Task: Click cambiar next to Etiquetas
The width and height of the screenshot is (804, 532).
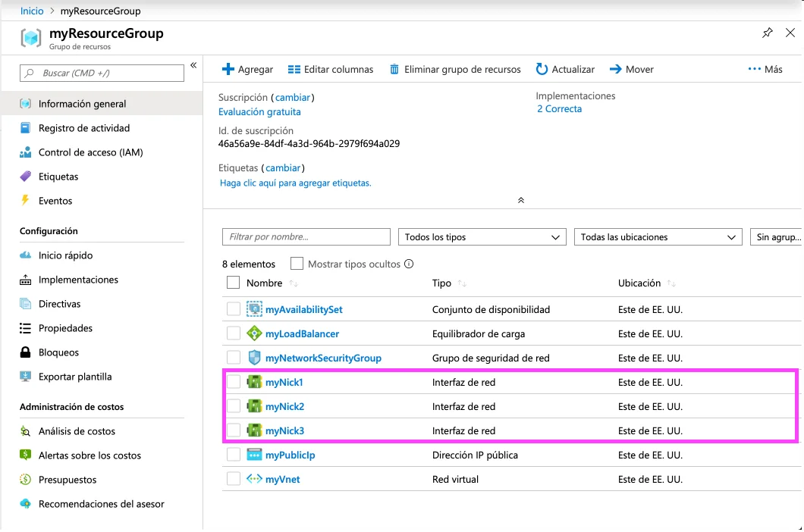Action: (283, 167)
